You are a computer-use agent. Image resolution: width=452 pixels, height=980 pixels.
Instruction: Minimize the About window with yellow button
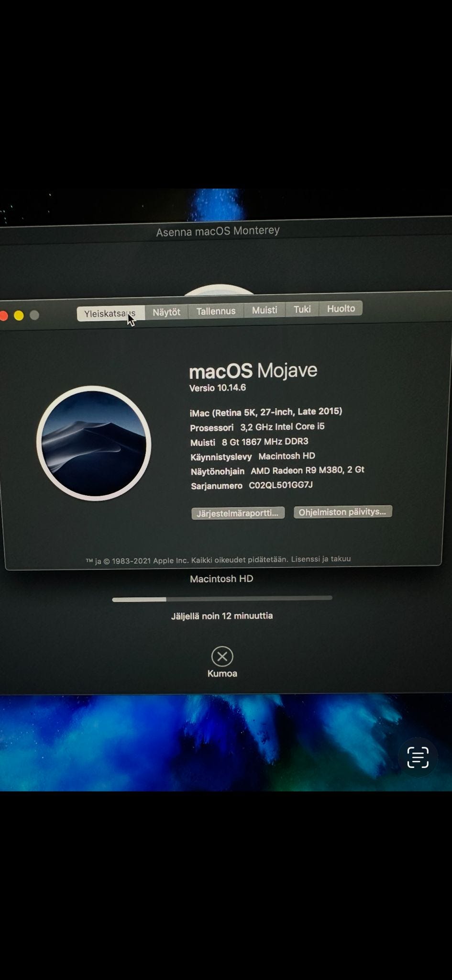19,315
